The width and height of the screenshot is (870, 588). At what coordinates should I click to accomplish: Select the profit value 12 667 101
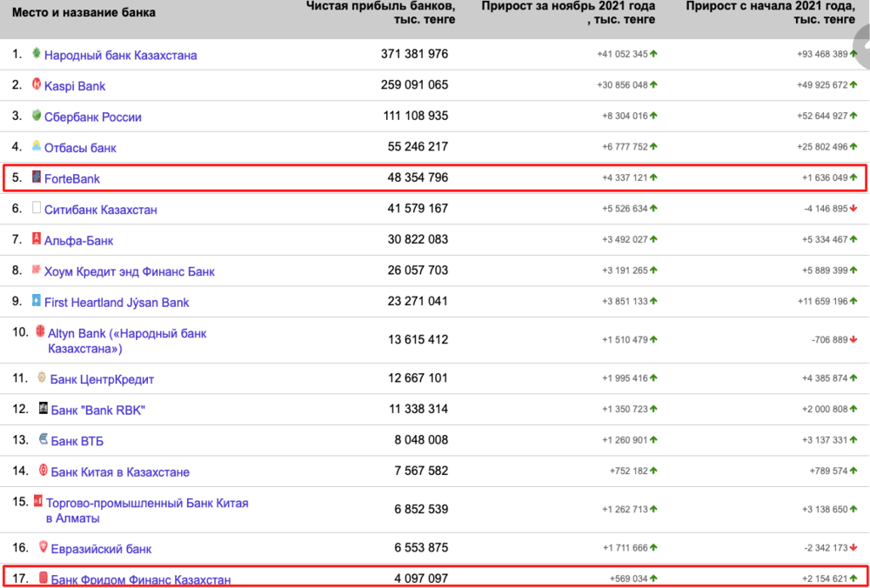[x=418, y=378]
